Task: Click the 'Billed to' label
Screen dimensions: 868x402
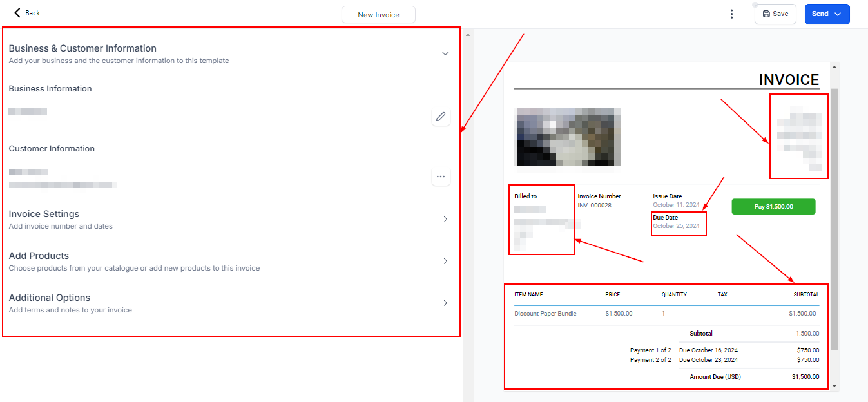Action: 525,196
